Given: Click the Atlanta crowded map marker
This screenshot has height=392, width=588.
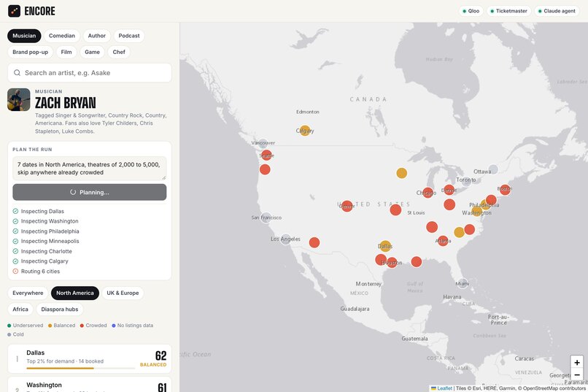Looking at the screenshot, I should 443,241.
